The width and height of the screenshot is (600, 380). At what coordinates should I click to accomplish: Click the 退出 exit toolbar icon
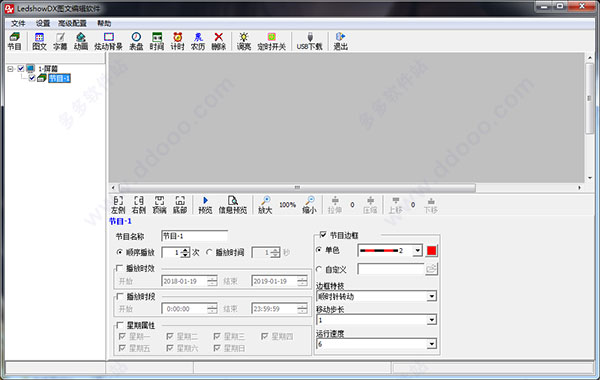pos(340,41)
